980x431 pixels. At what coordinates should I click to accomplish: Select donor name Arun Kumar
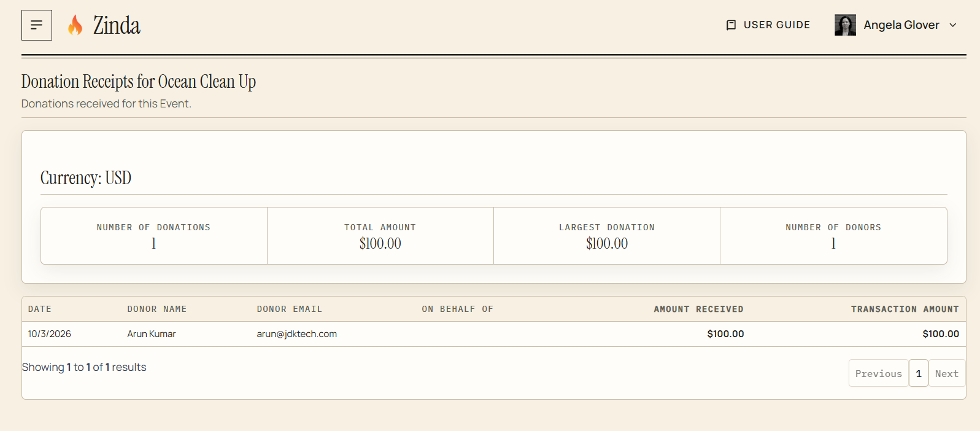point(152,334)
